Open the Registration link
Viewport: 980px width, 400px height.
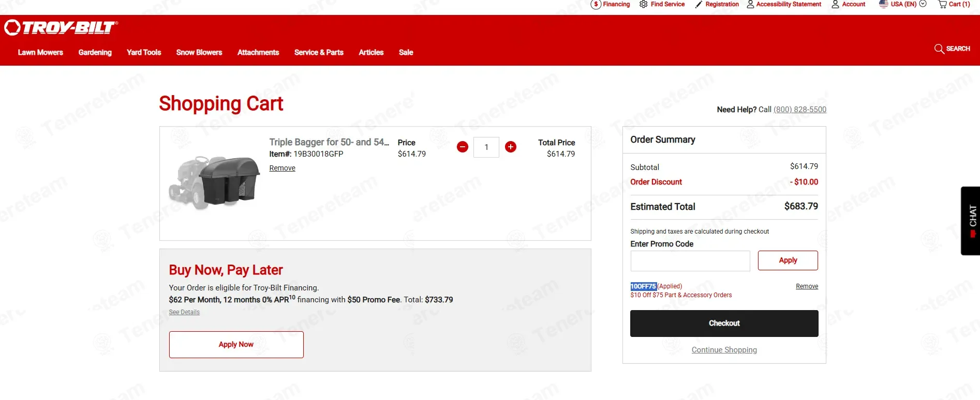click(x=722, y=4)
